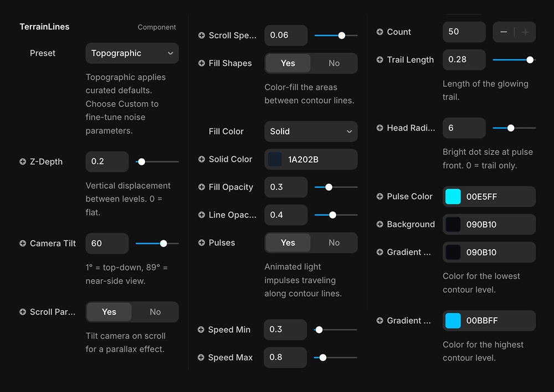The width and height of the screenshot is (554, 392).
Task: Open the Preset Topographic dropdown
Action: point(132,53)
